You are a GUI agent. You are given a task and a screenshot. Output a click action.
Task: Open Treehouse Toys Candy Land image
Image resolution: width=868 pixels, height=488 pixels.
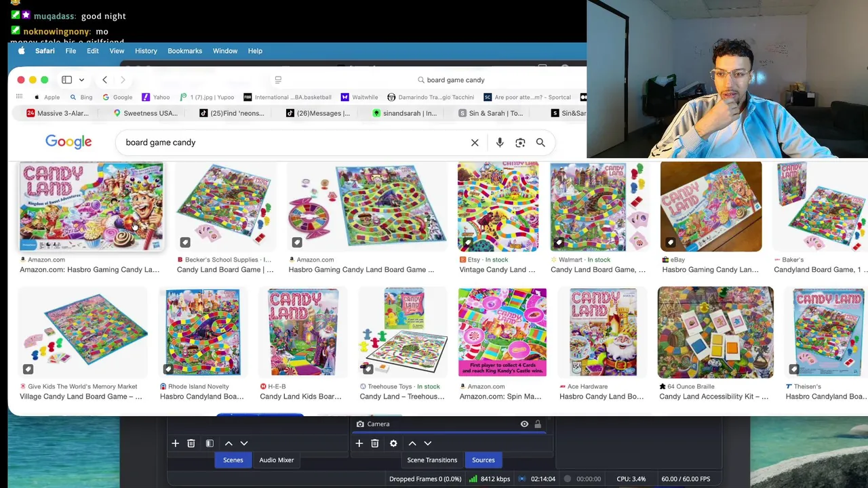(403, 332)
